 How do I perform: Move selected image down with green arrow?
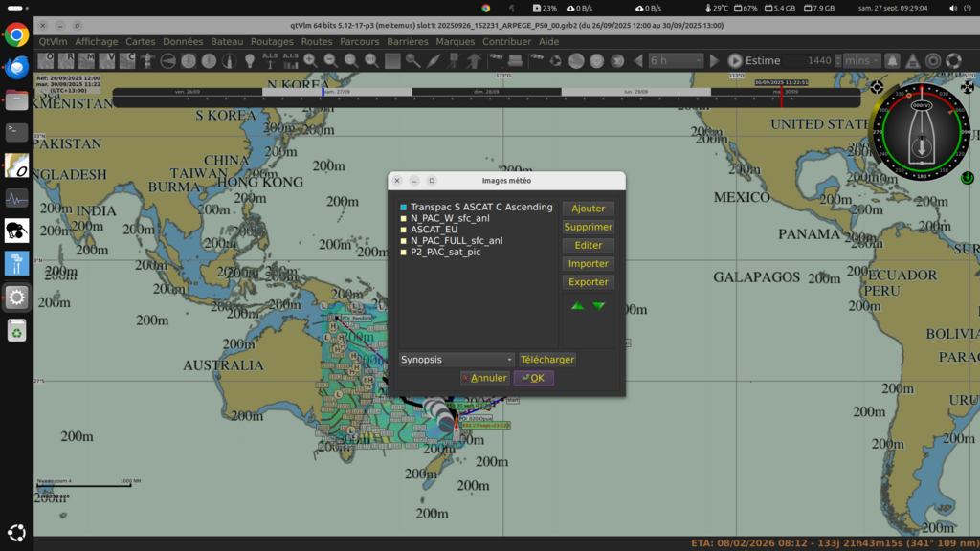[x=599, y=306]
